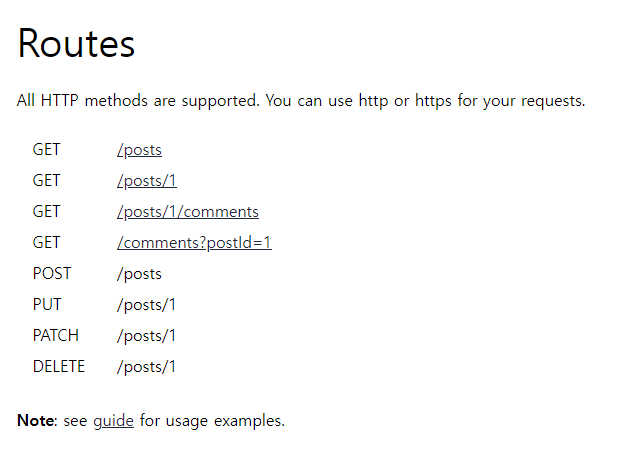This screenshot has width=638, height=449.
Task: Click the GET label beside /posts/1/comments
Action: pyautogui.click(x=46, y=212)
